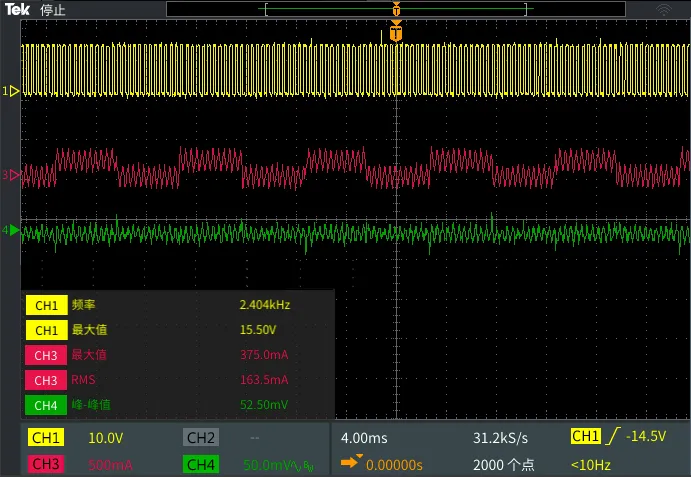This screenshot has width=691, height=477.
Task: Click the RMS measurement label
Action: (x=83, y=380)
